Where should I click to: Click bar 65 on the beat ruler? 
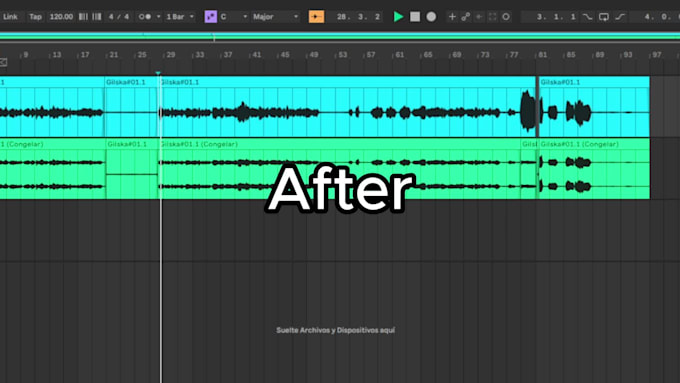point(428,55)
